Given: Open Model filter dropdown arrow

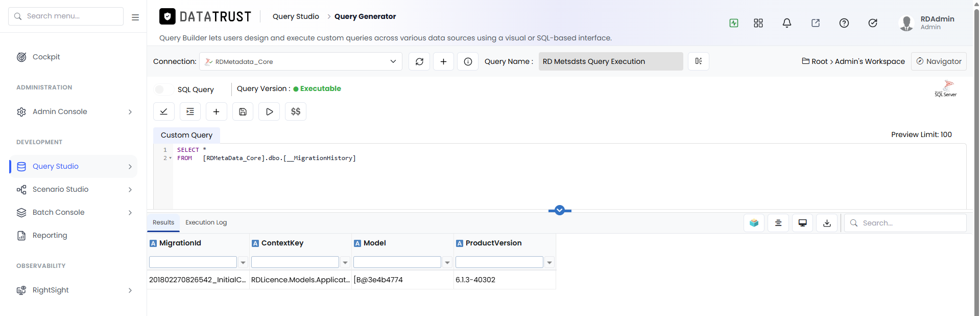Looking at the screenshot, I should (x=447, y=262).
